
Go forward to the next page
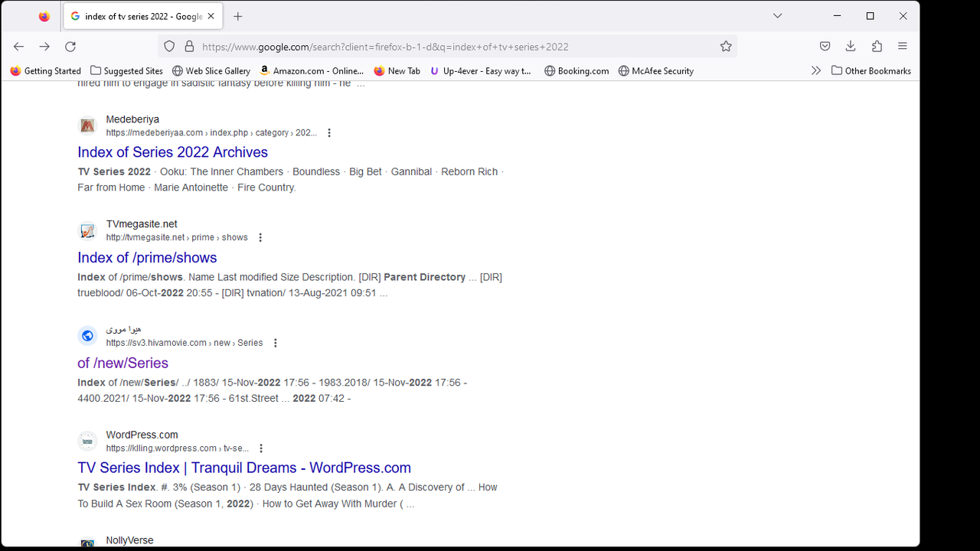pyautogui.click(x=44, y=47)
